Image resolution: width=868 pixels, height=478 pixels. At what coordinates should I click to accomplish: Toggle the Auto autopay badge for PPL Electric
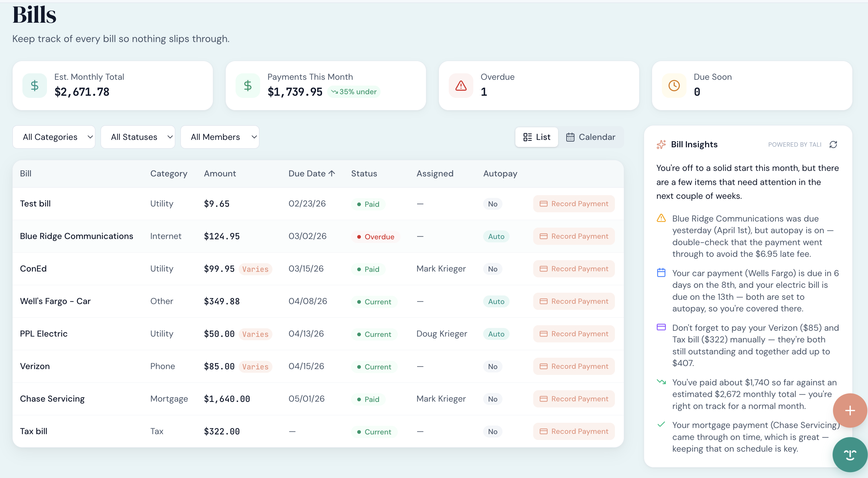point(496,334)
